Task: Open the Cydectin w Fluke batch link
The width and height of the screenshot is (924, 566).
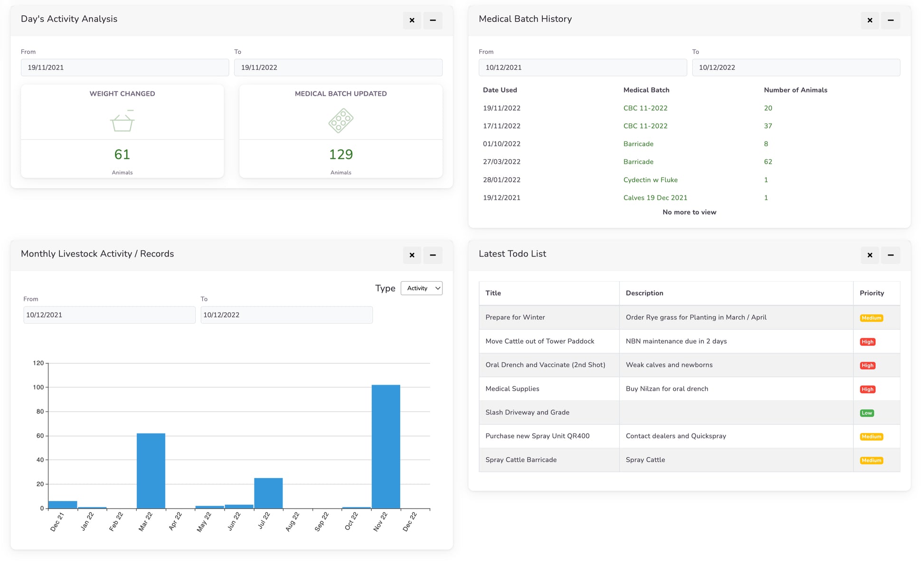Action: (x=650, y=180)
